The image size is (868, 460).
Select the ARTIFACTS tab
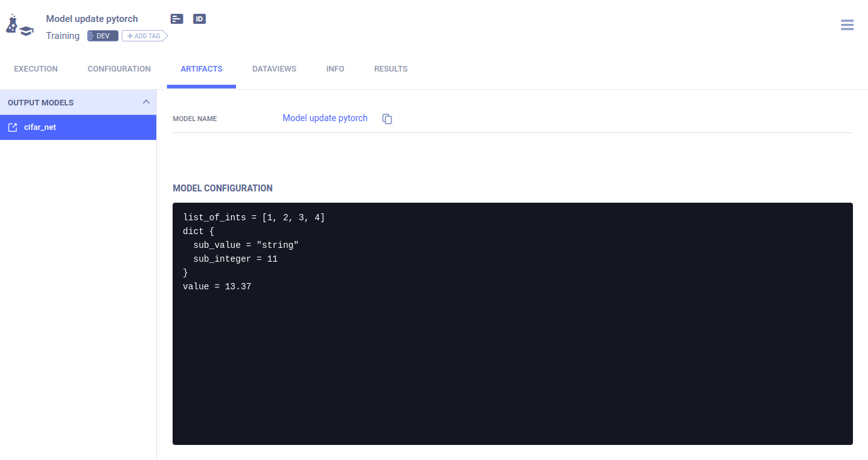[201, 69]
